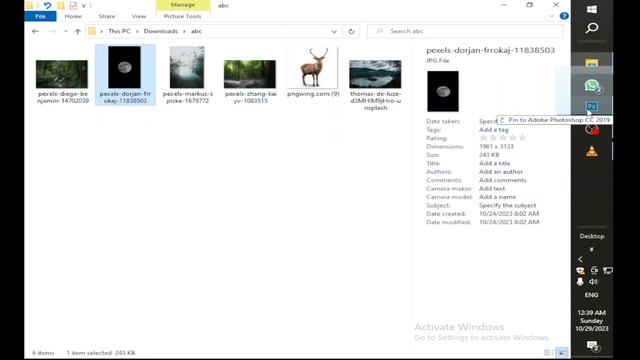Click the Properties checkmark icon in title bar

tap(73, 5)
